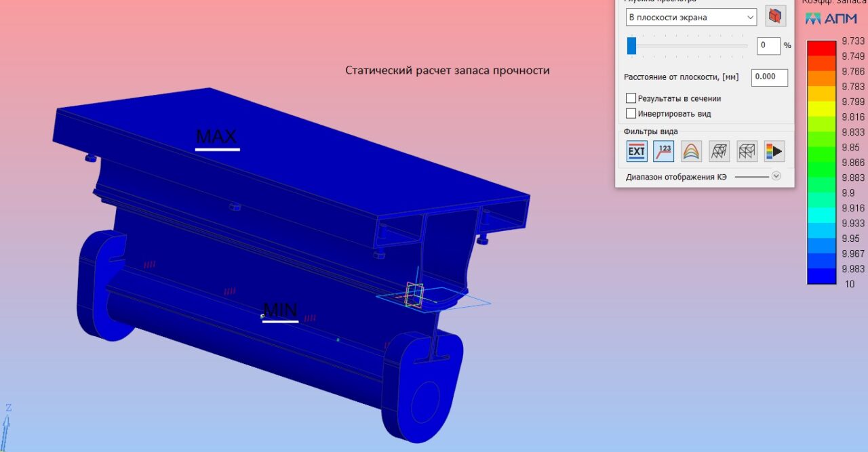Click the MIN label on the model
Screen dimensions: 868x452
point(280,311)
